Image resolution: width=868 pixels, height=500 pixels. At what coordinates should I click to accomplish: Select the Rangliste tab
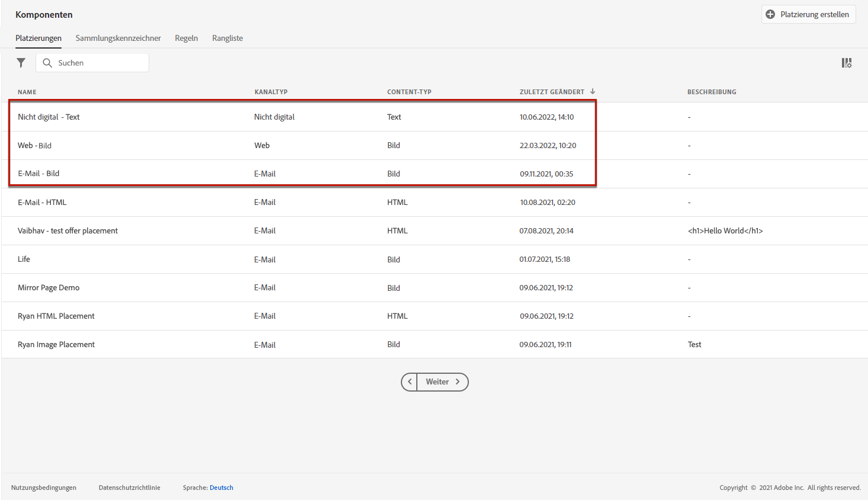tap(227, 38)
